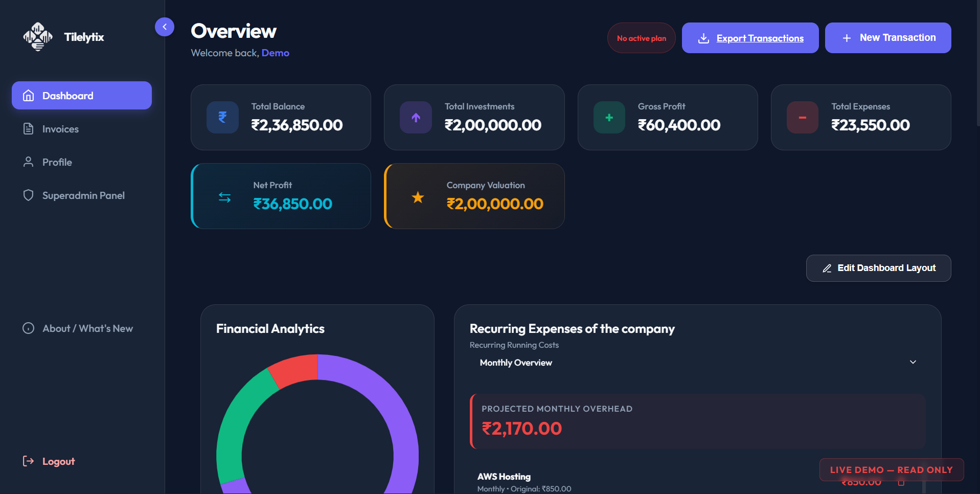The image size is (980, 494).
Task: Open the Dashboard menu item
Action: [82, 96]
